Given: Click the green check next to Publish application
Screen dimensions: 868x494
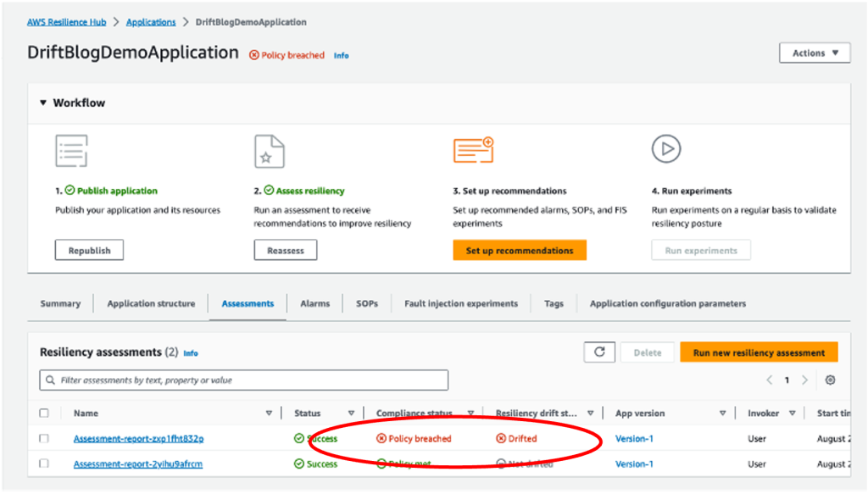Looking at the screenshot, I should pyautogui.click(x=70, y=191).
